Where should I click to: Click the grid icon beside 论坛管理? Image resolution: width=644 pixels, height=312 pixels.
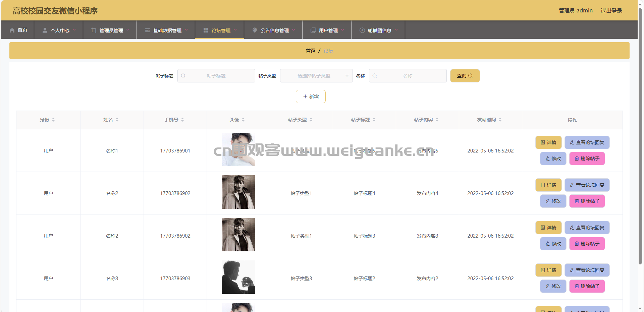(206, 30)
